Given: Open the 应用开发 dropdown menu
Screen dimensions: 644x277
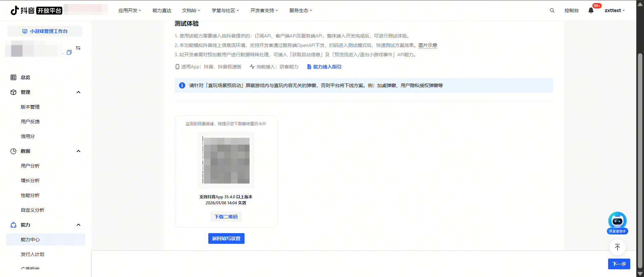Looking at the screenshot, I should tap(129, 10).
